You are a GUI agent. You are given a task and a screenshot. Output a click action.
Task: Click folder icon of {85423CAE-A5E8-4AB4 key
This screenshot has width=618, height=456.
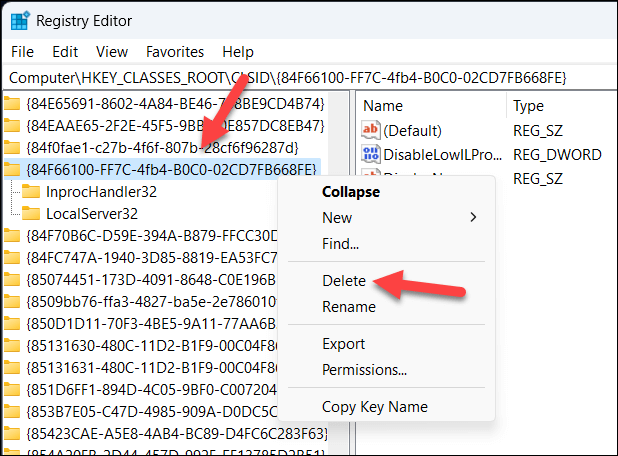13,433
